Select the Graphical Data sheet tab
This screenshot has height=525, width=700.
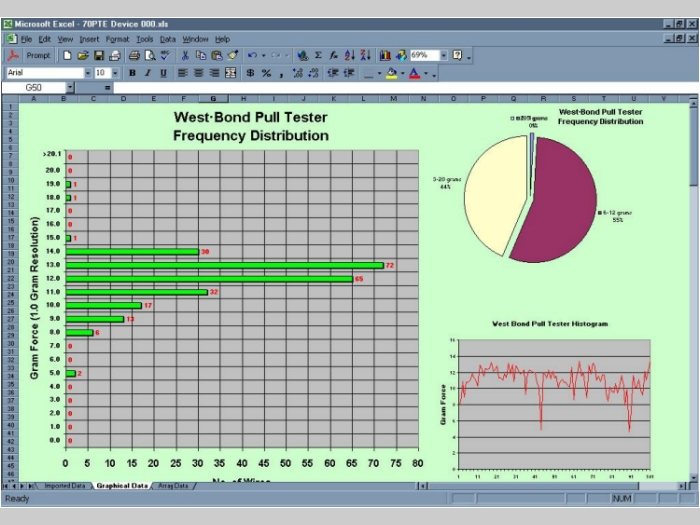point(122,486)
